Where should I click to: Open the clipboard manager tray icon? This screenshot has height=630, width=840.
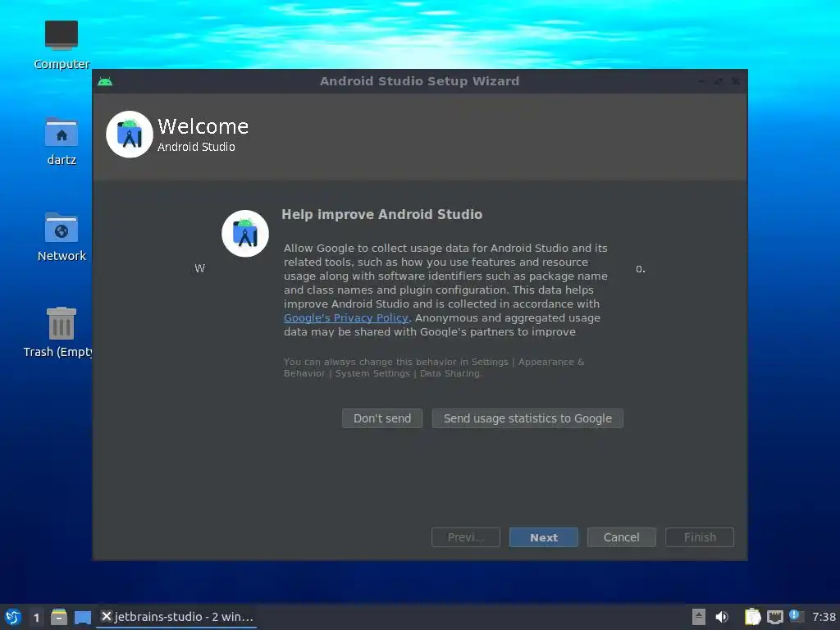point(752,617)
